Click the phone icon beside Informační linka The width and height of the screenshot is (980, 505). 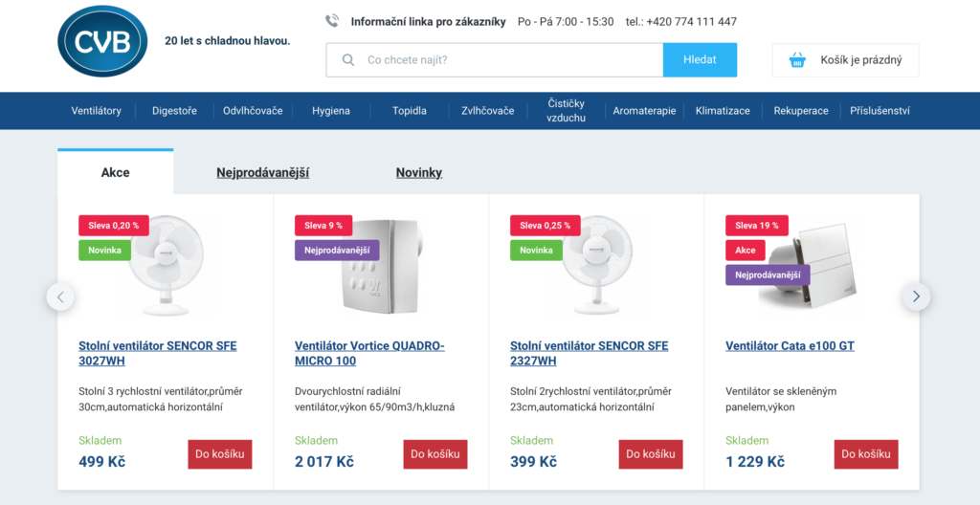tap(332, 21)
